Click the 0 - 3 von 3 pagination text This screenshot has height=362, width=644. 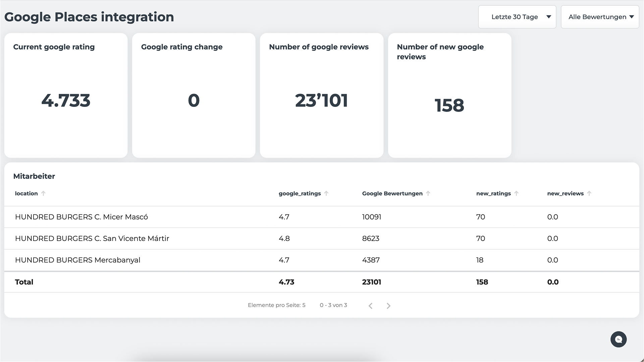[x=333, y=305]
